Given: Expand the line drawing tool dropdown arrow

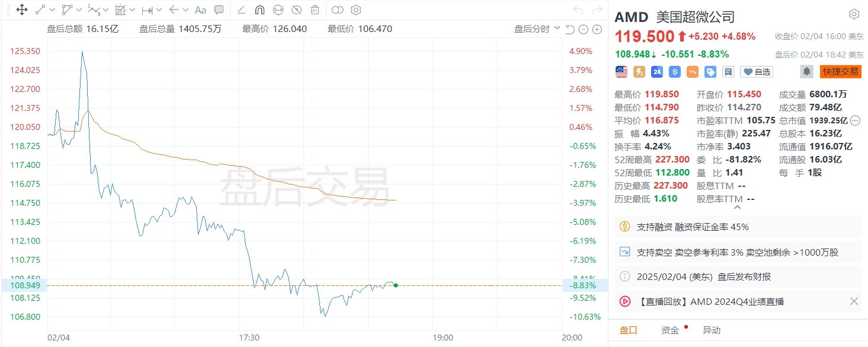Looking at the screenshot, I should (x=53, y=10).
